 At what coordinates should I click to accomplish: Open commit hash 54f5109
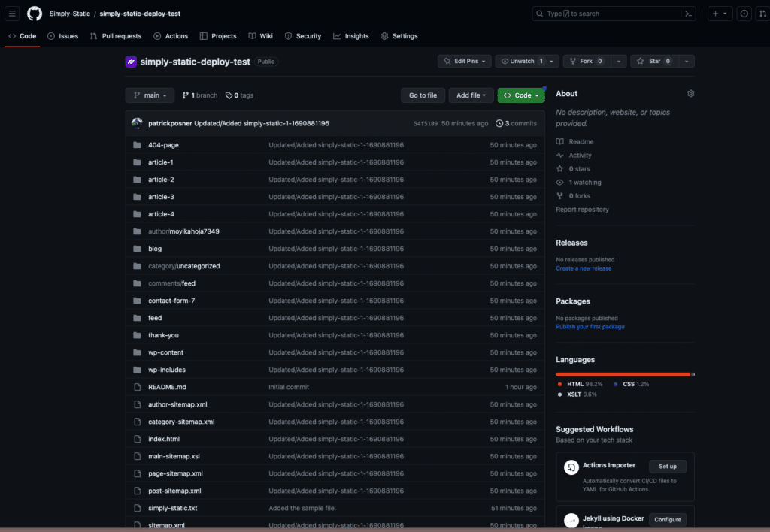pyautogui.click(x=426, y=124)
